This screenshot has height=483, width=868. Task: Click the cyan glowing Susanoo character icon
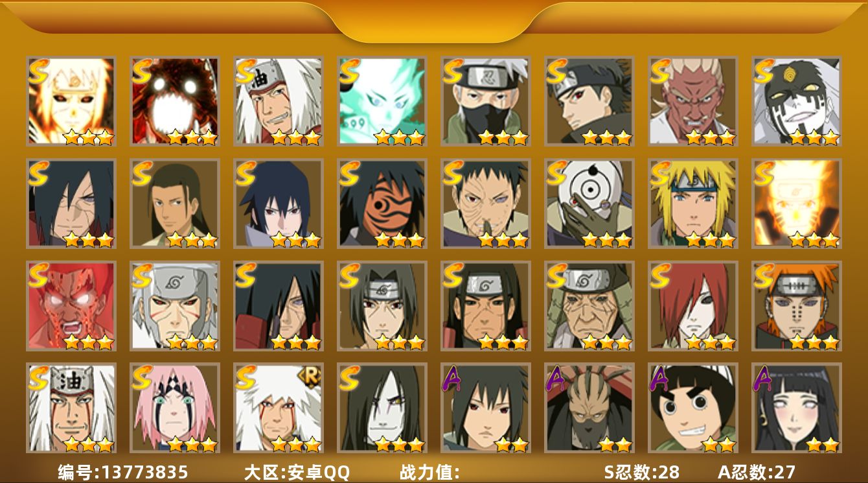(x=382, y=100)
